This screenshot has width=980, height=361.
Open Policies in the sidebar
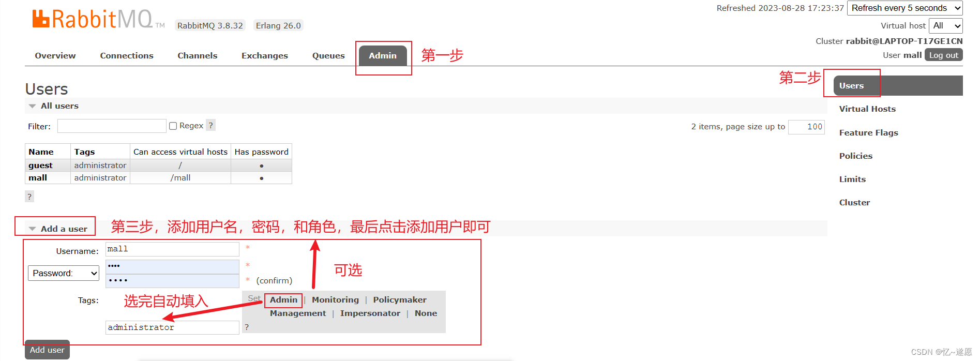click(x=855, y=156)
